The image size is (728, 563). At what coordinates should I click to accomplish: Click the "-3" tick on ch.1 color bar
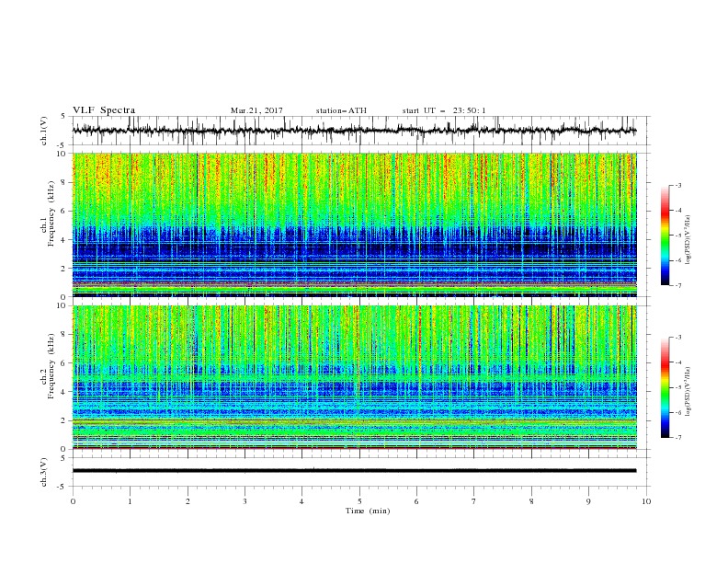677,185
